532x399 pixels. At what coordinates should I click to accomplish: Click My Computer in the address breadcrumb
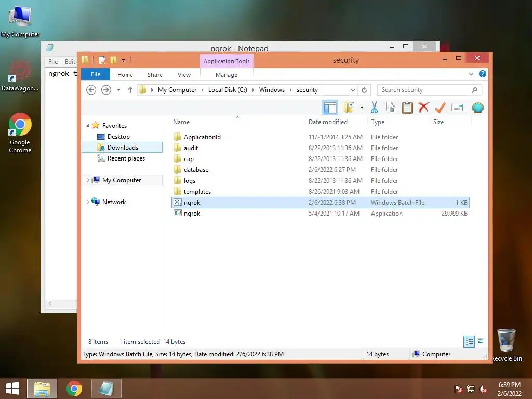[177, 90]
